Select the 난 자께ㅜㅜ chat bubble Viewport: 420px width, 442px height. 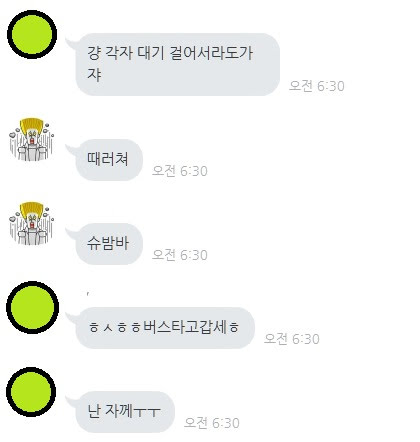click(x=125, y=412)
